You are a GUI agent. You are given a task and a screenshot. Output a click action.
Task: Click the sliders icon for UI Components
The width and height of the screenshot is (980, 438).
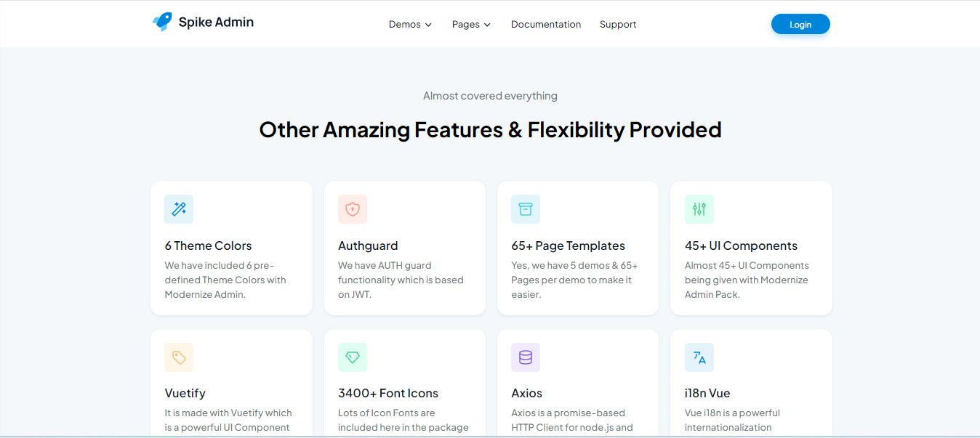pos(699,209)
